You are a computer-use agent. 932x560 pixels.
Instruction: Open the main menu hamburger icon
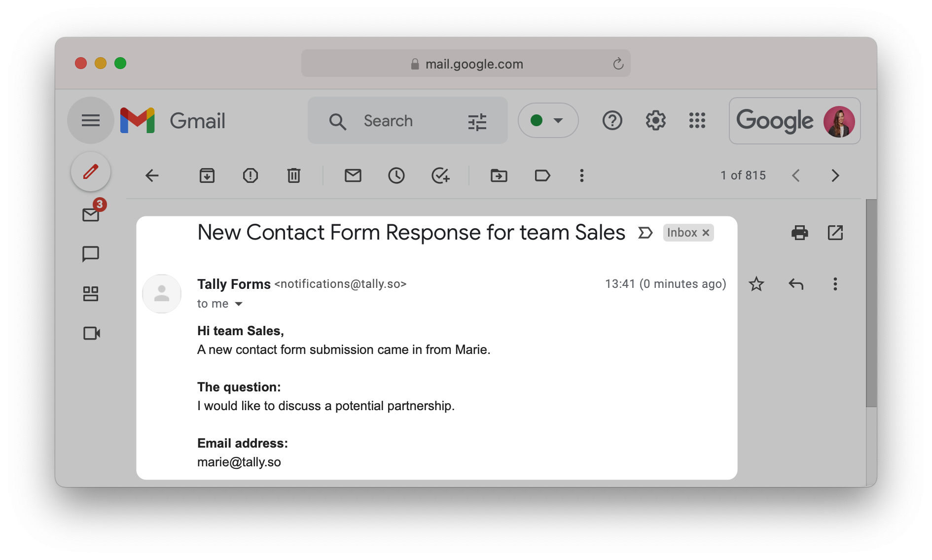[x=91, y=120]
